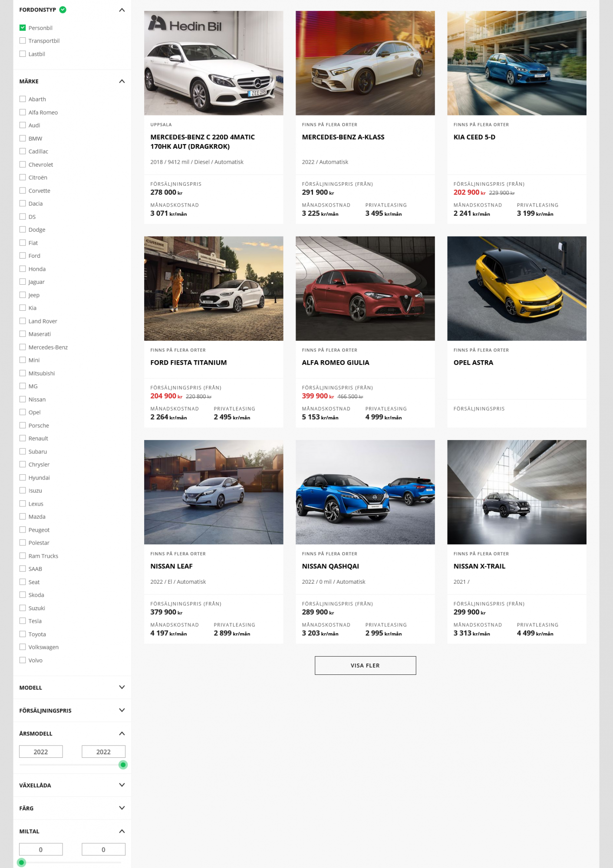The width and height of the screenshot is (613, 868).
Task: Click the Miltal slider green handle
Action: click(x=21, y=862)
